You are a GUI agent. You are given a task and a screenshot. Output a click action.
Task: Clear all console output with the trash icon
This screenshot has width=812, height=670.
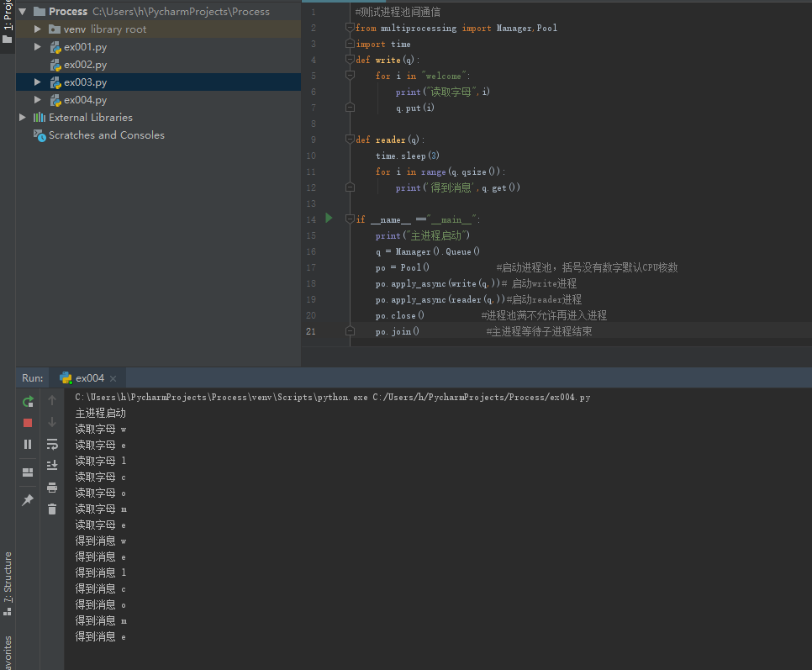click(x=52, y=509)
